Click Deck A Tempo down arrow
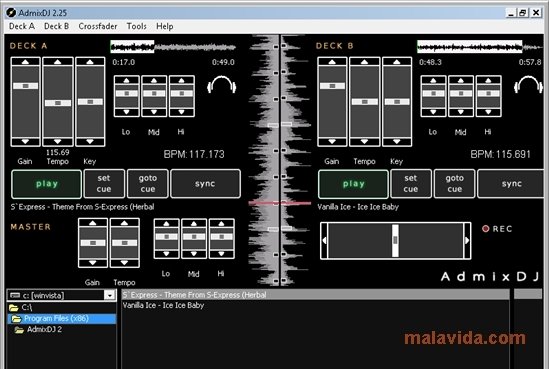Screen dimensions: 549x369 pos(58,141)
